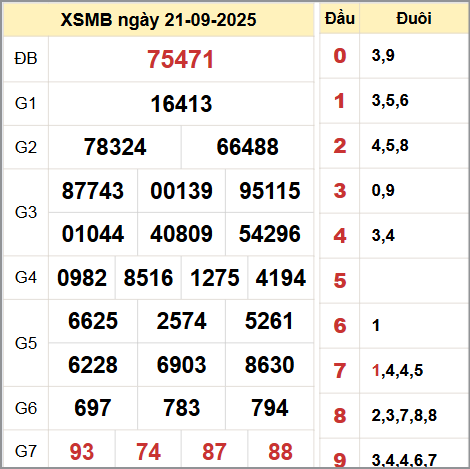Click the G5 row label

[x=26, y=343]
